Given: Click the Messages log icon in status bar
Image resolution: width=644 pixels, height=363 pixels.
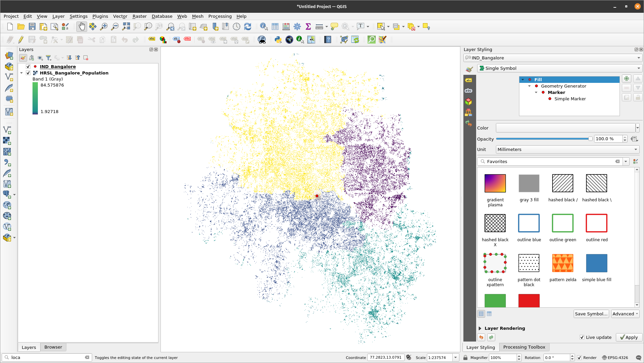Looking at the screenshot, I should (x=638, y=358).
